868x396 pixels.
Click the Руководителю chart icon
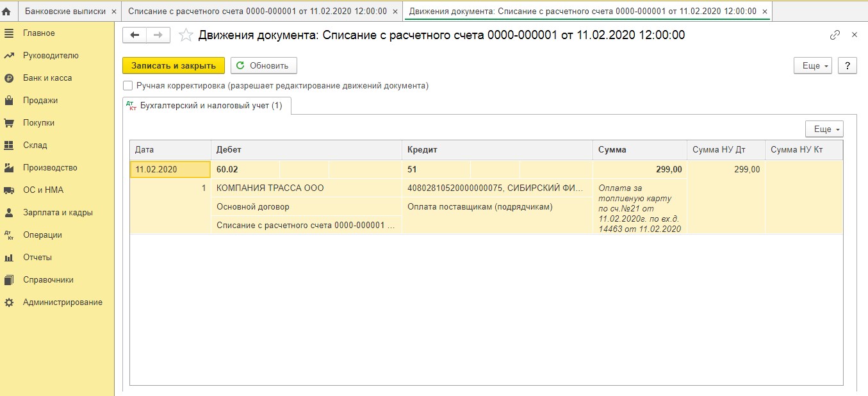pyautogui.click(x=9, y=56)
